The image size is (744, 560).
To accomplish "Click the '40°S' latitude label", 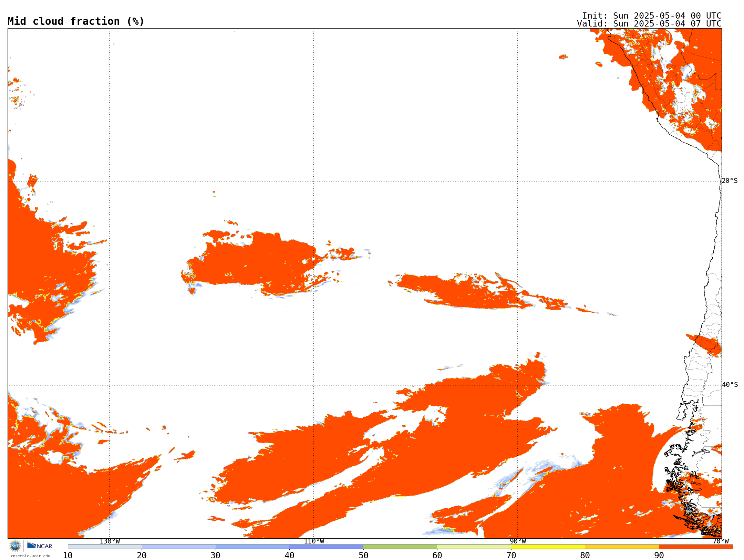I will coord(730,385).
